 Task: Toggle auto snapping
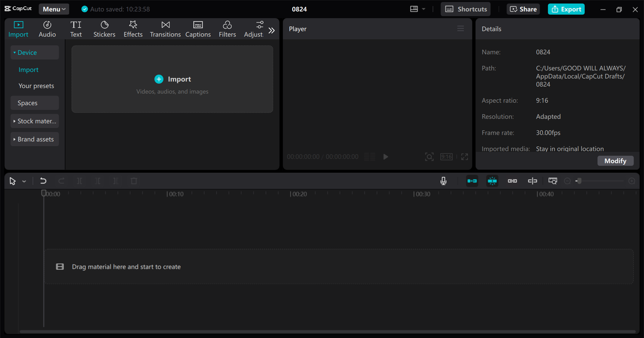click(x=492, y=181)
